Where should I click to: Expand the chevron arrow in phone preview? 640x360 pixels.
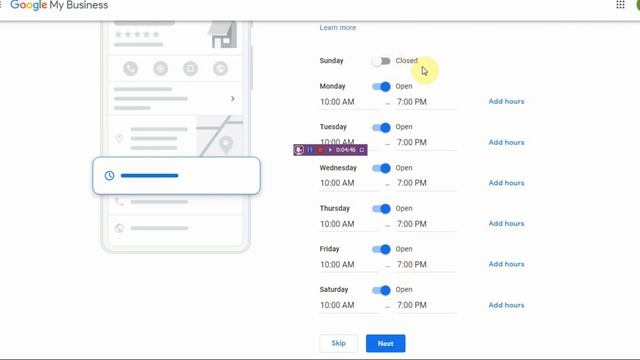233,99
